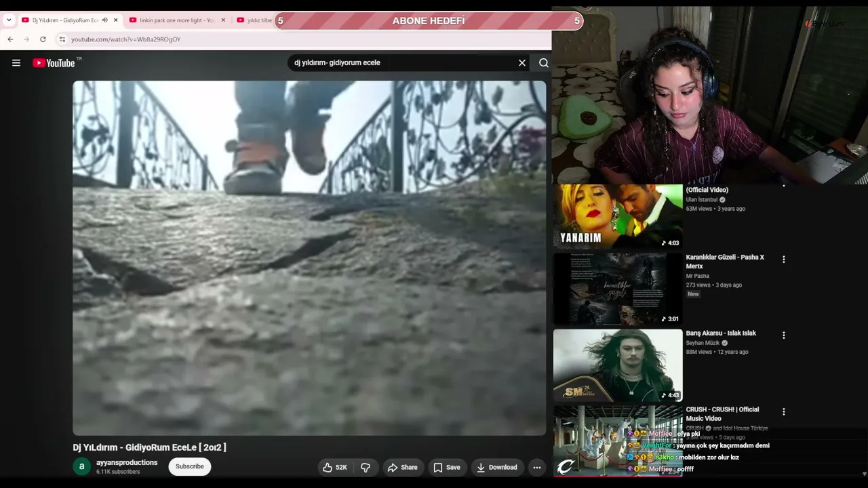Visit the Seyhan Müzik channel
This screenshot has width=868, height=488.
703,343
